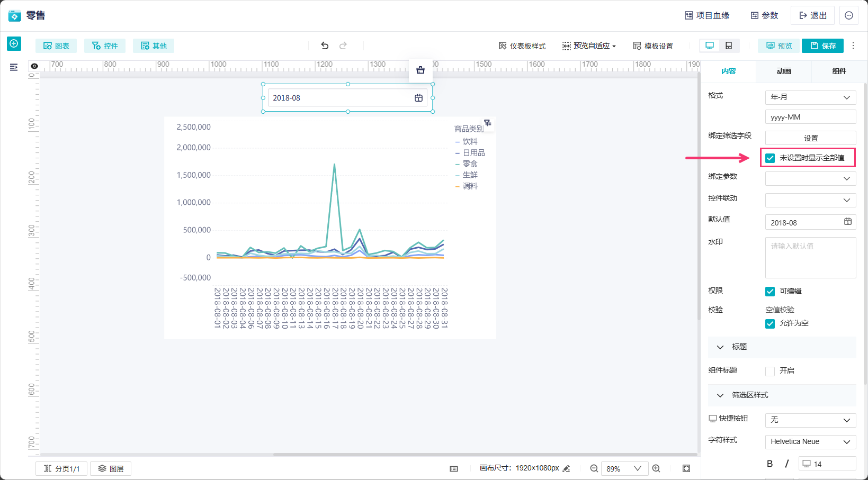Undo the last action

325,46
